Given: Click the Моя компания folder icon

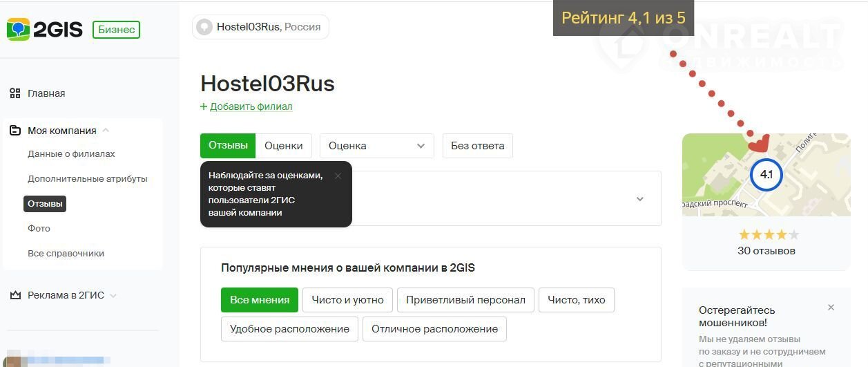Looking at the screenshot, I should (15, 131).
